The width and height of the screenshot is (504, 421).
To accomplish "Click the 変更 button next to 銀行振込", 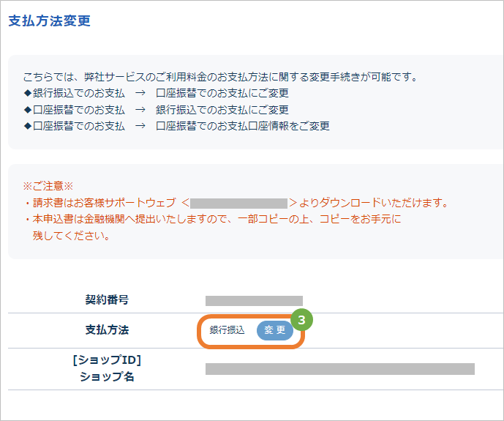I will click(x=275, y=330).
